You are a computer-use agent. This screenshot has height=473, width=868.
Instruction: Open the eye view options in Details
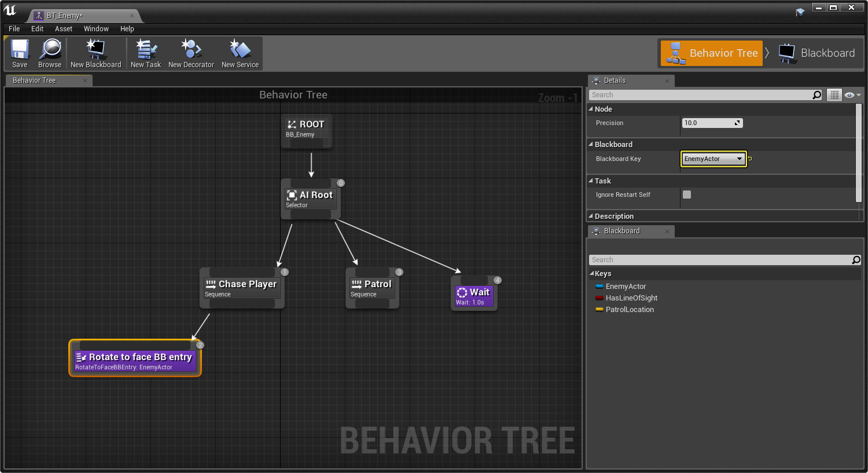point(852,95)
